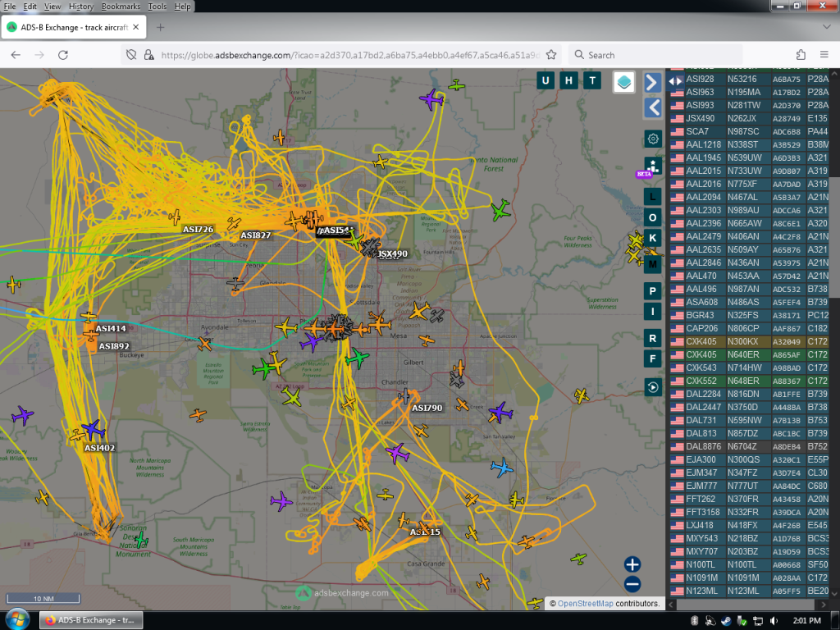Click the F map button

652,359
